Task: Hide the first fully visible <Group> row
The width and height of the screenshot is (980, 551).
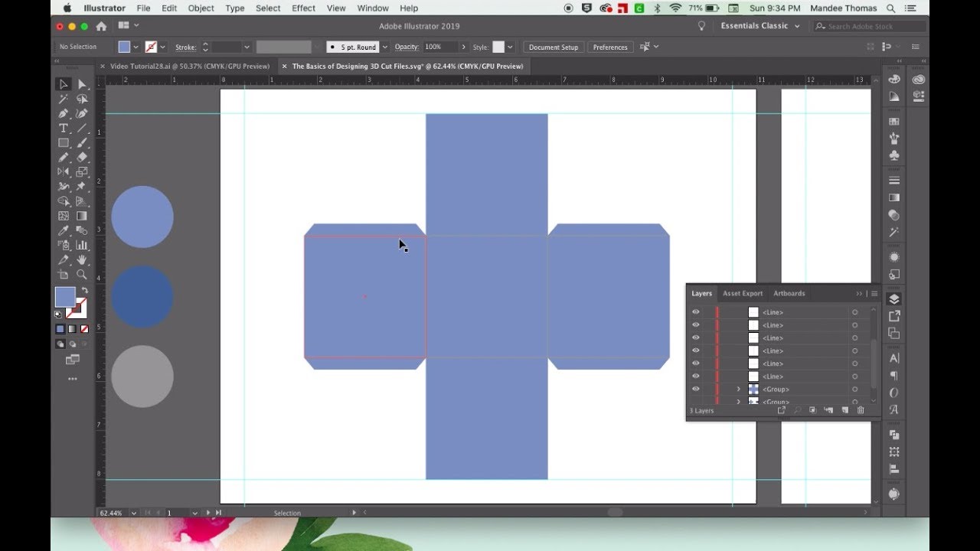Action: point(696,389)
